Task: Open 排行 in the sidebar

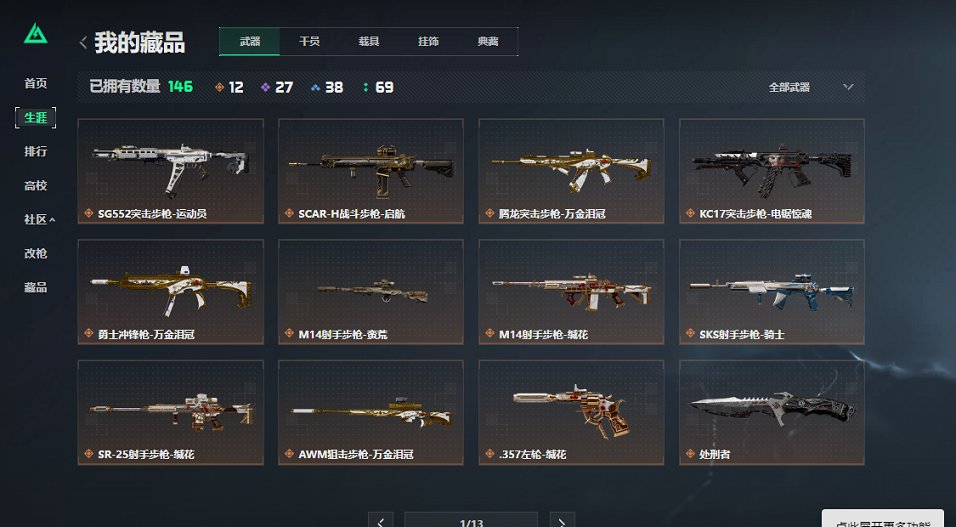Action: pos(35,151)
